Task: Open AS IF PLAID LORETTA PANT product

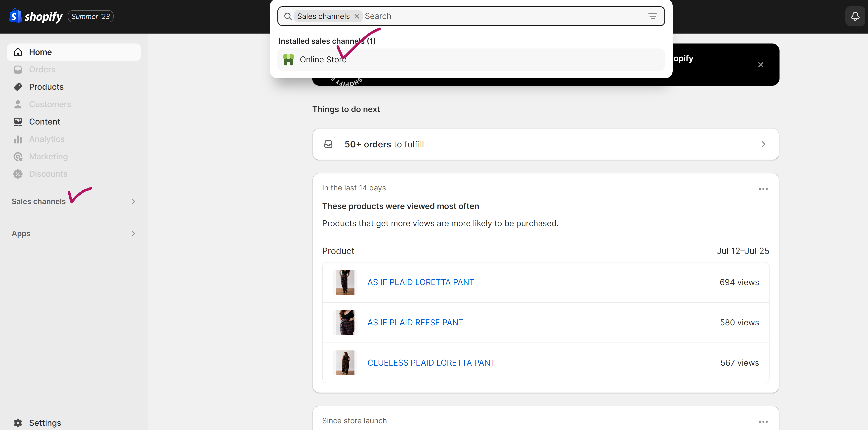Action: pos(421,282)
